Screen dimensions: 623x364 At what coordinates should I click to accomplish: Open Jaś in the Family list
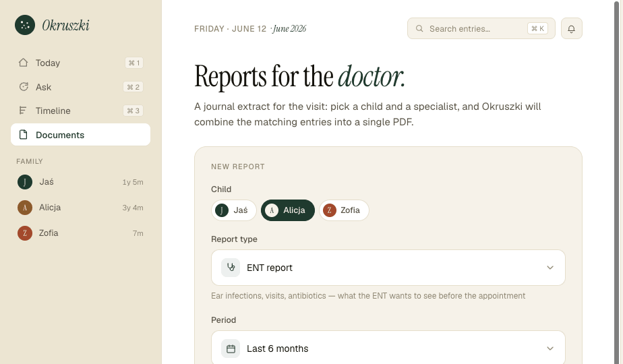tap(81, 182)
